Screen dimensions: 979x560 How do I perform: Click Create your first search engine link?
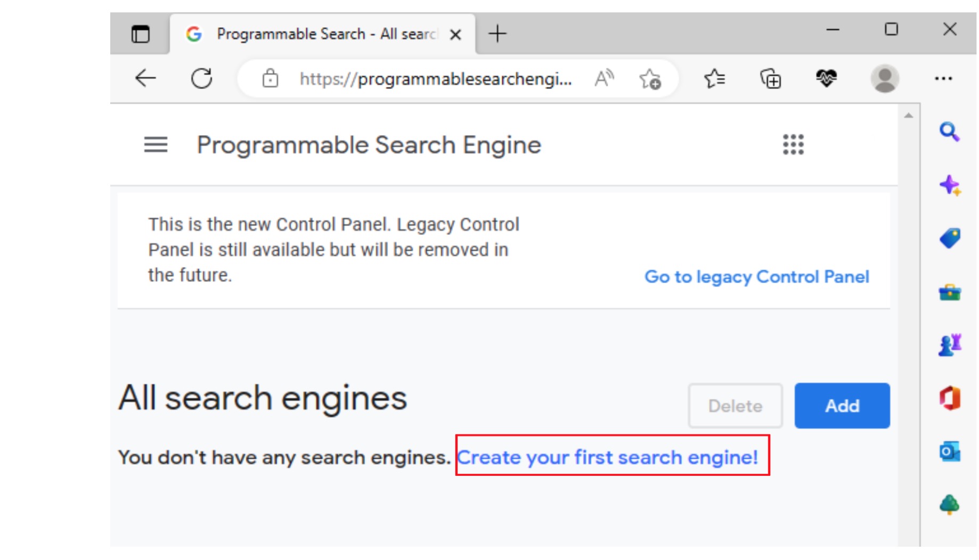click(610, 457)
